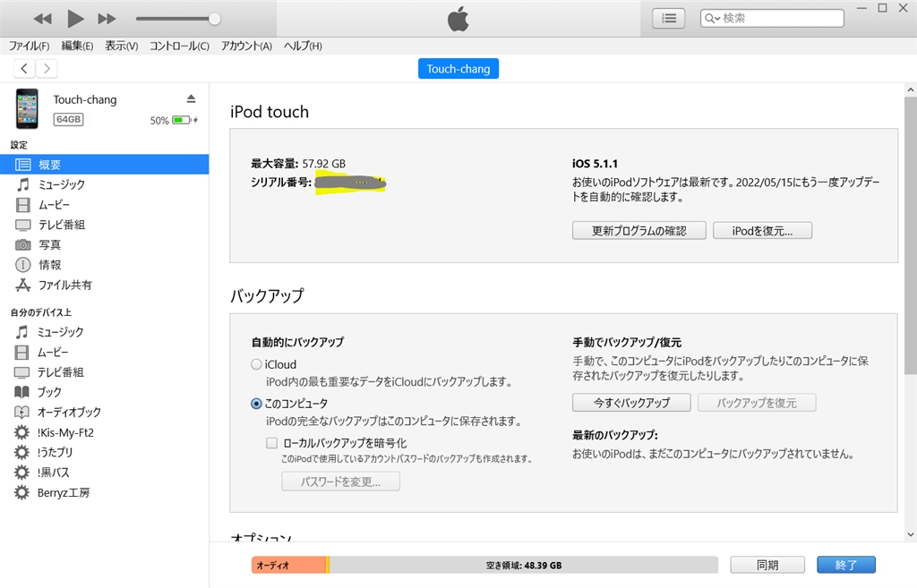Select 概要 in the settings sidebar
This screenshot has height=588, width=917.
point(104,165)
